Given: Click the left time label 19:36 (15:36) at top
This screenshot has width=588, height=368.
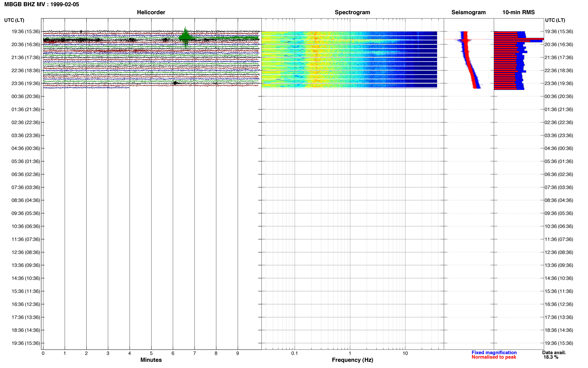Looking at the screenshot, I should click(x=26, y=31).
